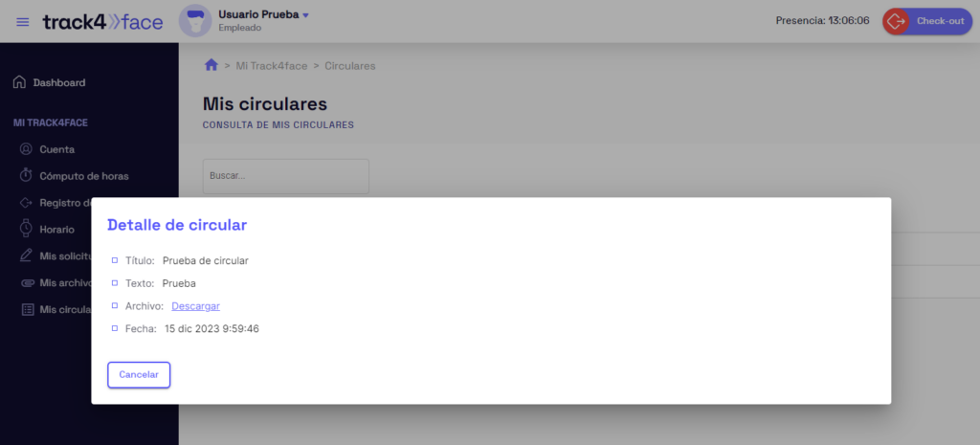The width and height of the screenshot is (980, 445).
Task: Go to Dashboard in the sidebar
Action: click(59, 82)
